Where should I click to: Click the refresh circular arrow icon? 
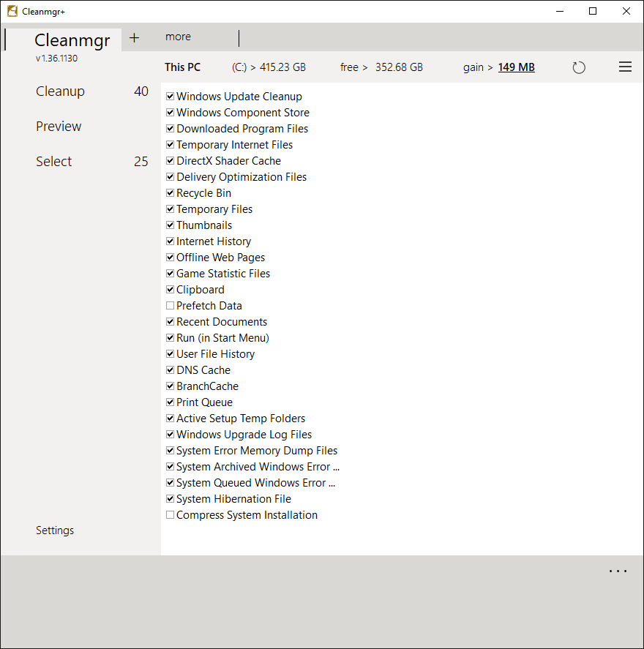[579, 67]
